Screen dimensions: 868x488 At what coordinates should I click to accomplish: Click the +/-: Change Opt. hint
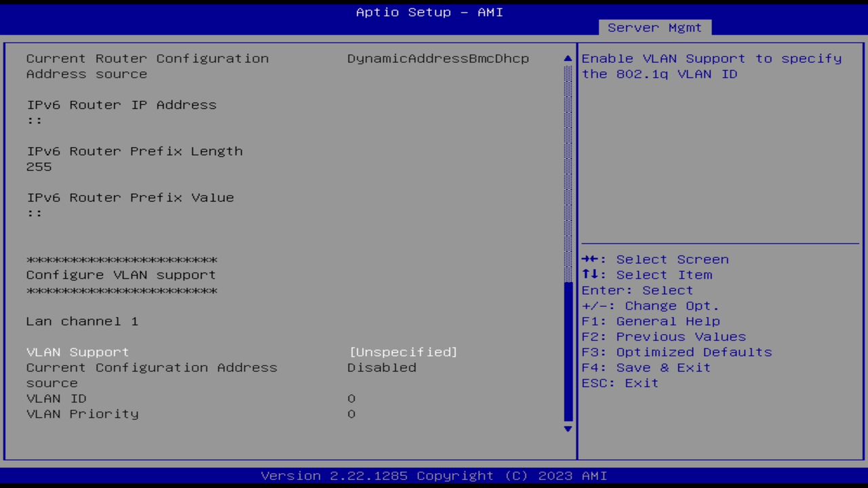(651, 306)
